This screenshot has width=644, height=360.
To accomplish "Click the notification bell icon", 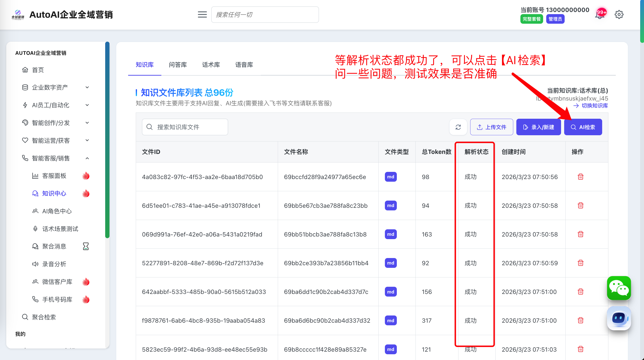I will [x=599, y=15].
